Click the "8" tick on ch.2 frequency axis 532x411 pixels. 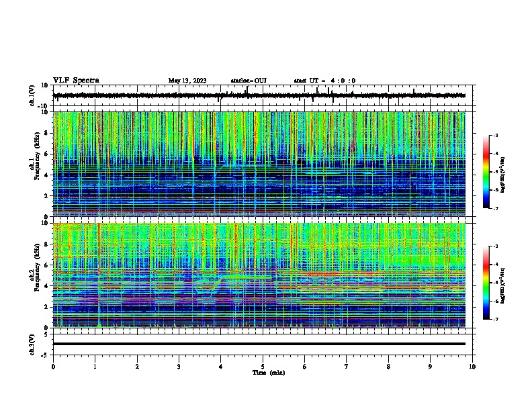(46, 244)
